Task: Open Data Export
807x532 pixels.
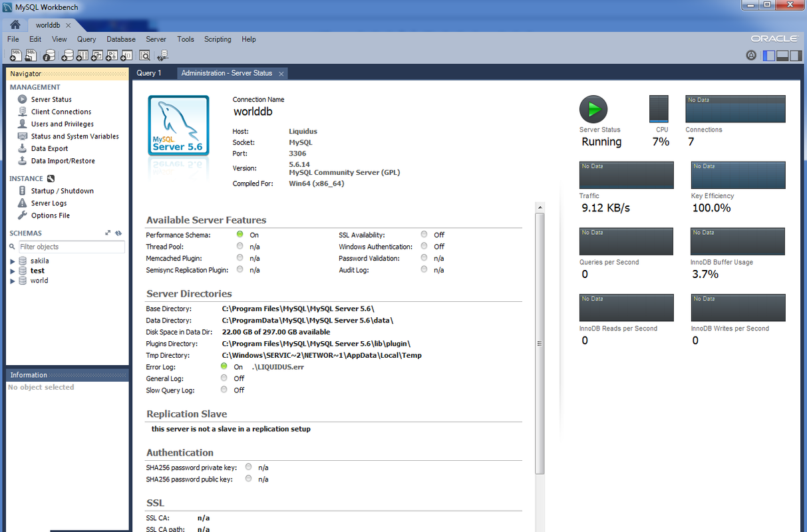Action: pos(49,148)
